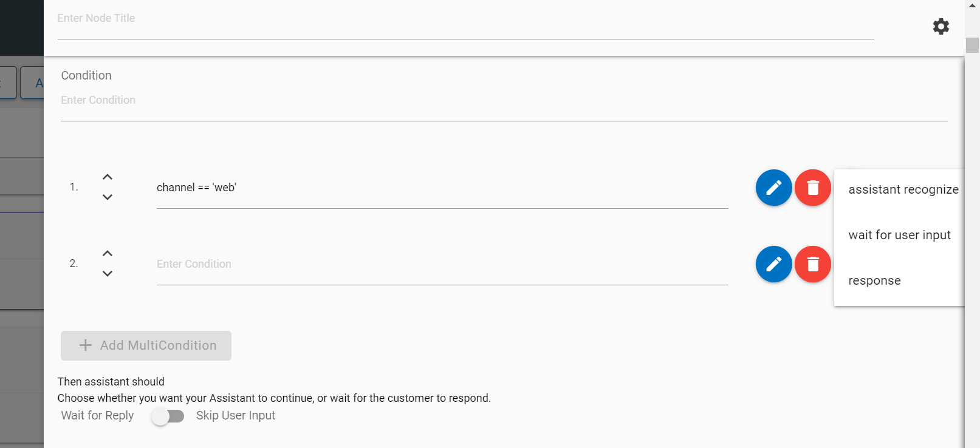980x448 pixels.
Task: Open the node settings gear icon
Action: click(x=941, y=27)
